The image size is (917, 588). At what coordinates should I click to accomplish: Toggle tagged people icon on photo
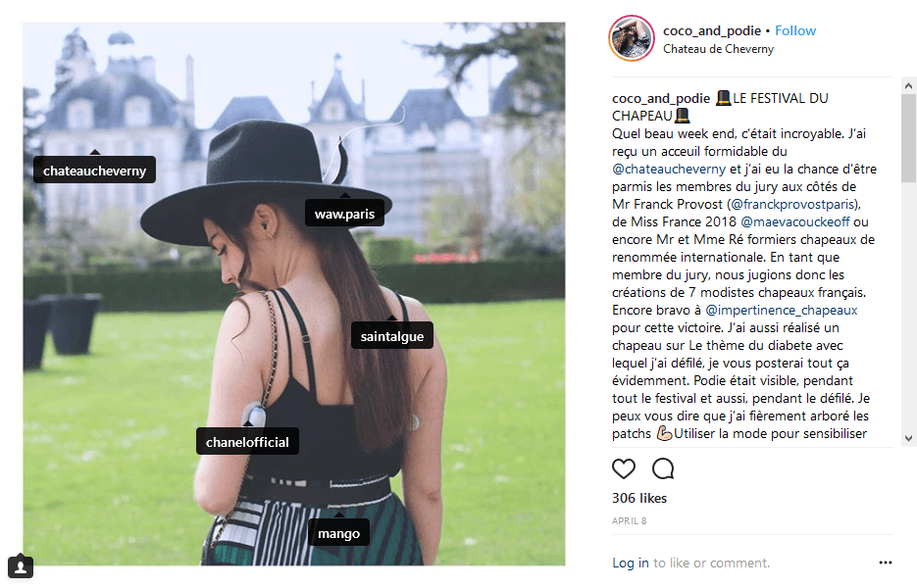21,565
